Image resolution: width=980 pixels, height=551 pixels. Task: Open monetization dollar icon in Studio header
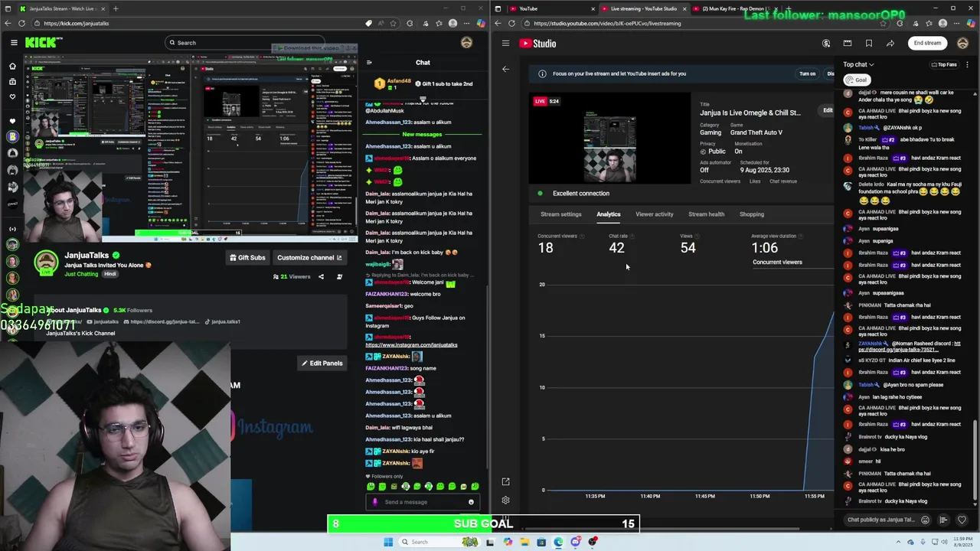click(826, 43)
